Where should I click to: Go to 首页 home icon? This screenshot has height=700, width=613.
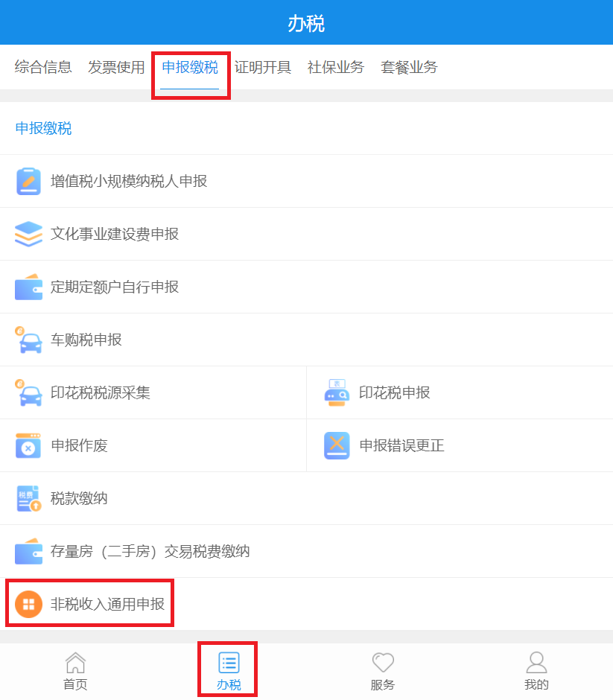pos(75,663)
